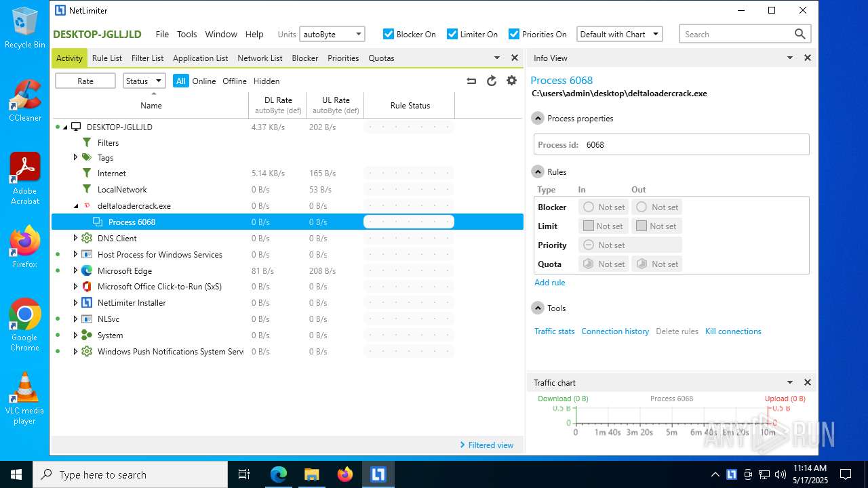This screenshot has width=868, height=488.
Task: Expand the Tags tree node
Action: [76, 157]
